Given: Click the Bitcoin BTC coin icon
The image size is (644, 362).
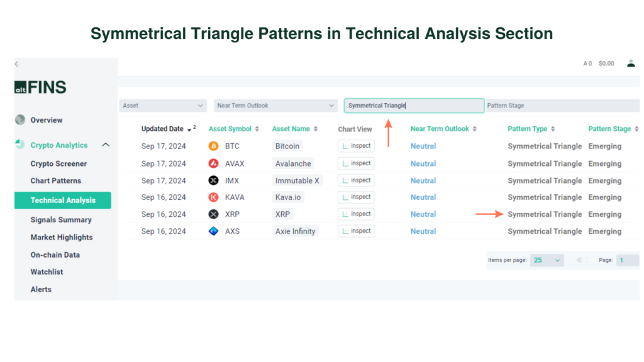Looking at the screenshot, I should click(213, 146).
